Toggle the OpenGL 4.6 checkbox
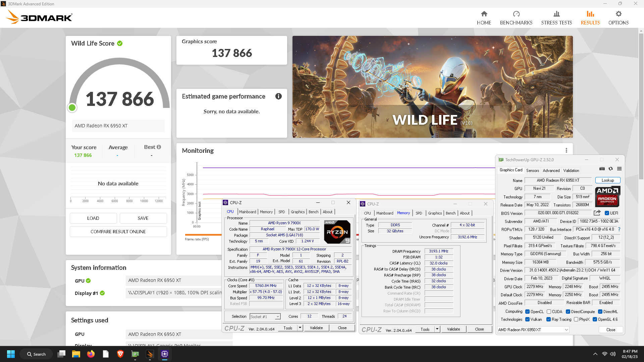Viewport: 644px width, 362px height. (595, 319)
